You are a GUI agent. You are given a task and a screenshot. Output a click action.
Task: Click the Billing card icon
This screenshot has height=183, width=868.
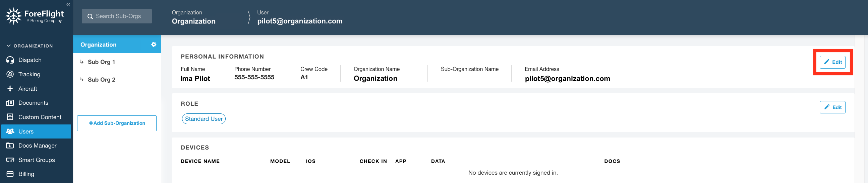(x=10, y=174)
